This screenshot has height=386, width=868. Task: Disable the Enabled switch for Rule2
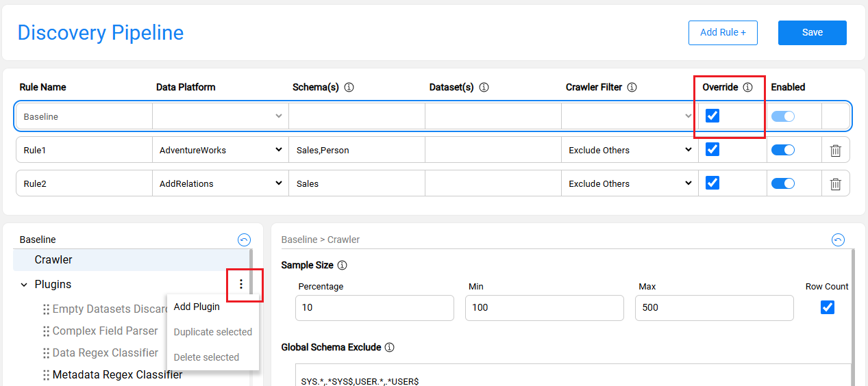(x=782, y=183)
